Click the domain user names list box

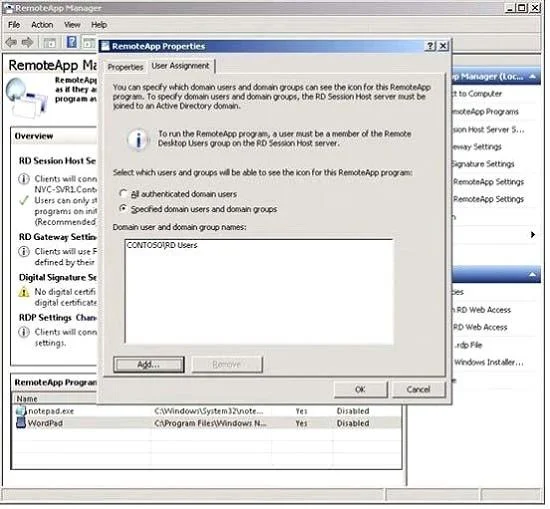259,292
